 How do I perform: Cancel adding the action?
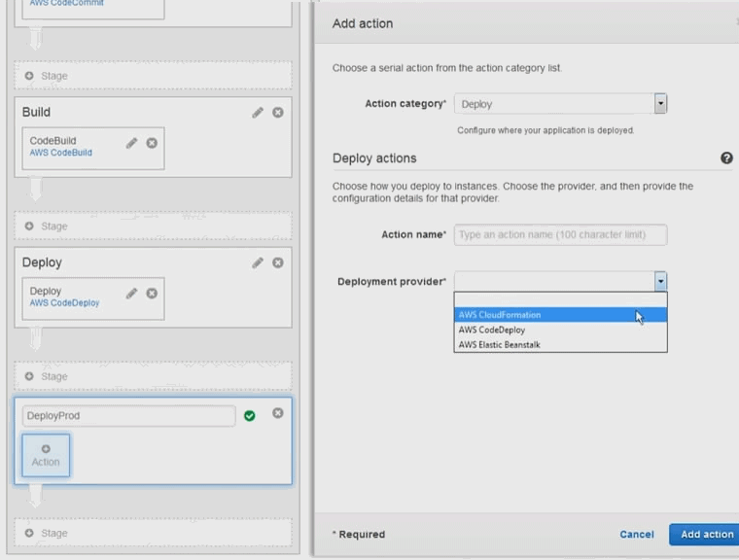click(x=637, y=534)
